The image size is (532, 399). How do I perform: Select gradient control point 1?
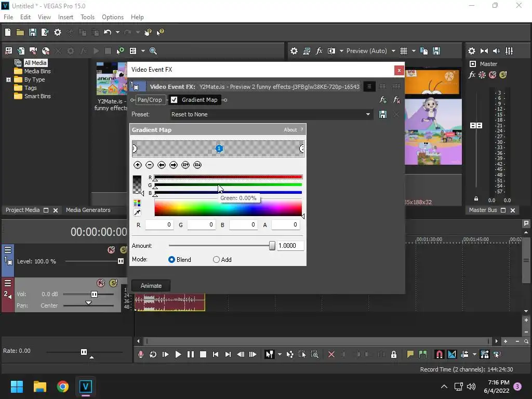[219, 149]
